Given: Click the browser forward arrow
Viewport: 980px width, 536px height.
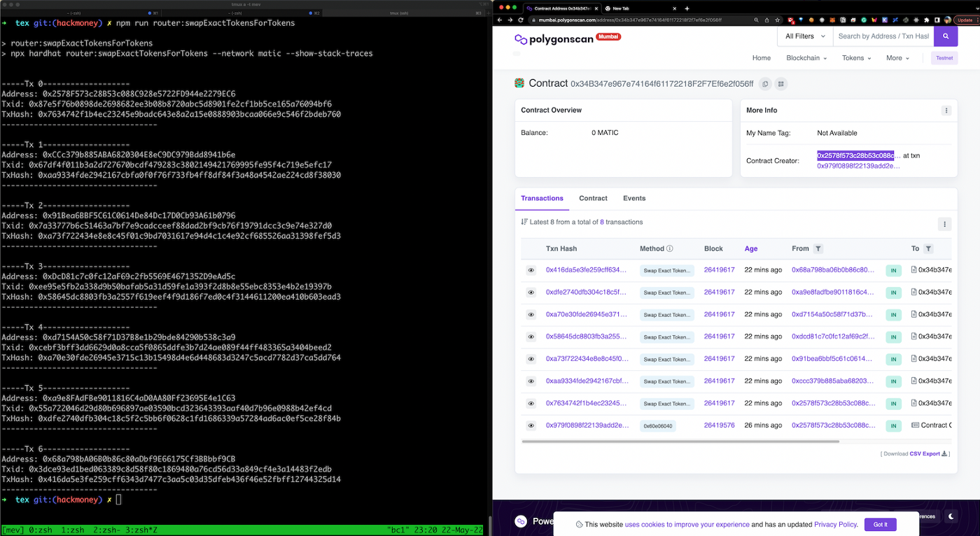Looking at the screenshot, I should pyautogui.click(x=512, y=20).
